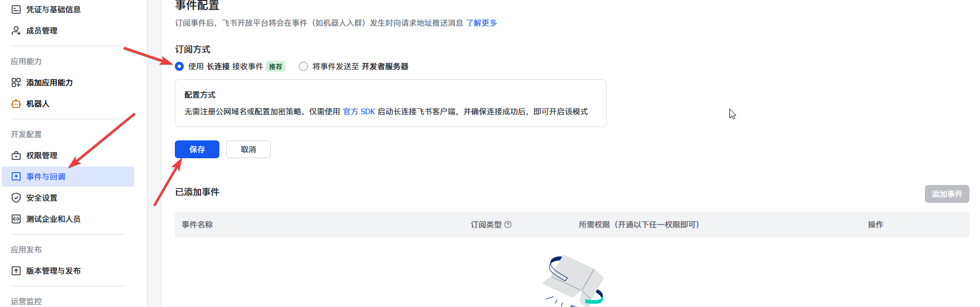
Task: Click the 机器人 robot icon
Action: coord(16,104)
